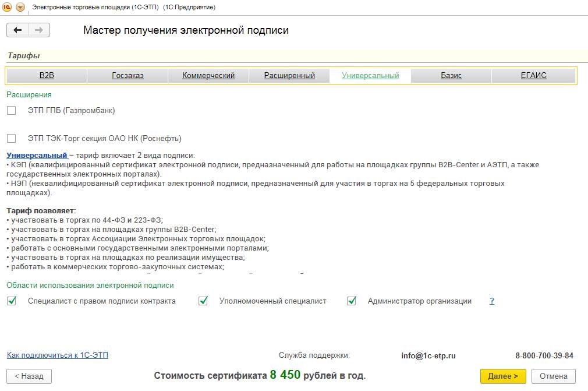Follow the Универсальный tariff description link
The height and width of the screenshot is (391, 588).
[37, 156]
